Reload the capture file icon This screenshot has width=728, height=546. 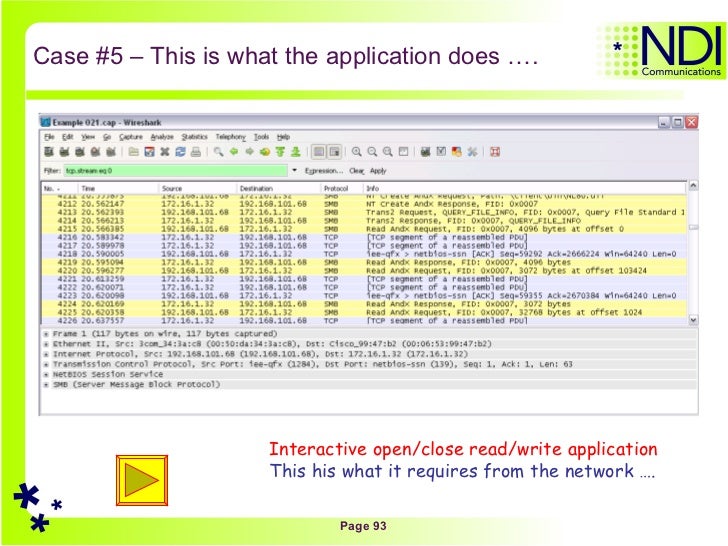[x=181, y=152]
